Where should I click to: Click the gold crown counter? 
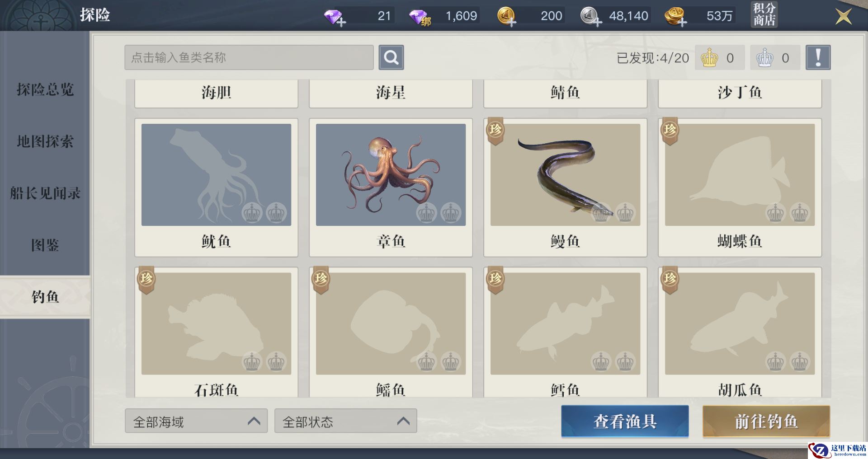click(719, 58)
